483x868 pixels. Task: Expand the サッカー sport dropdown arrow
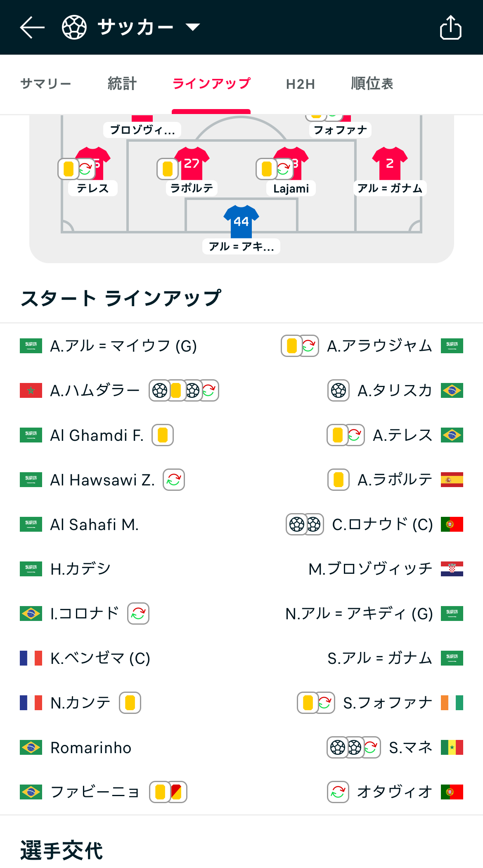193,27
